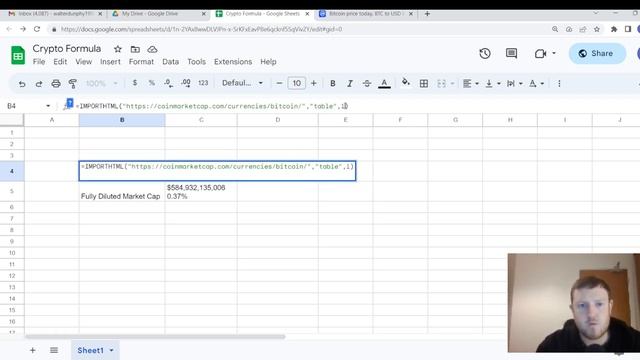Image resolution: width=640 pixels, height=360 pixels.
Task: Switch to the Gmail Inbox browser tab
Action: click(55, 14)
